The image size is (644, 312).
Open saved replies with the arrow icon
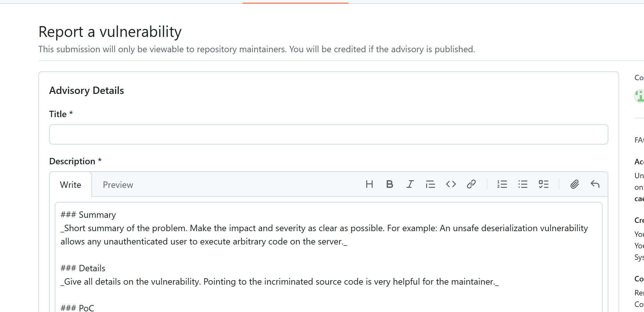pos(595,184)
